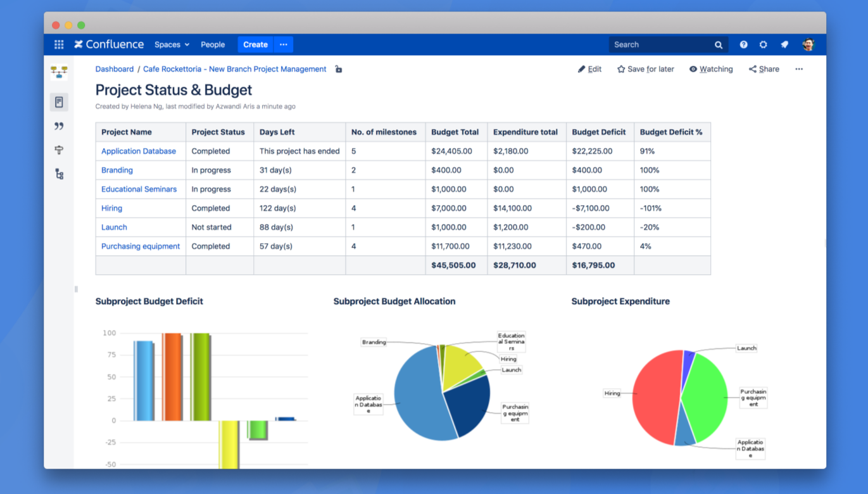The width and height of the screenshot is (868, 494).
Task: Open the Purchasing equipment project link
Action: (141, 246)
